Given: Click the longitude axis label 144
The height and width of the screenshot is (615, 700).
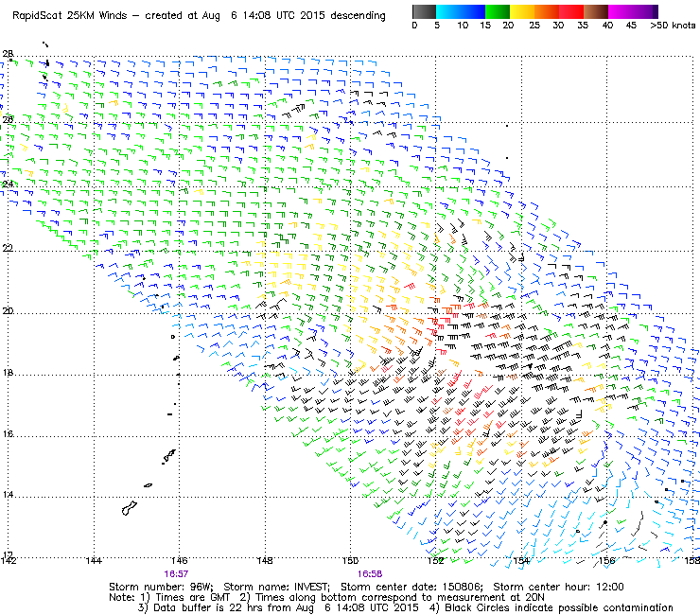Looking at the screenshot, I should pos(94,560).
